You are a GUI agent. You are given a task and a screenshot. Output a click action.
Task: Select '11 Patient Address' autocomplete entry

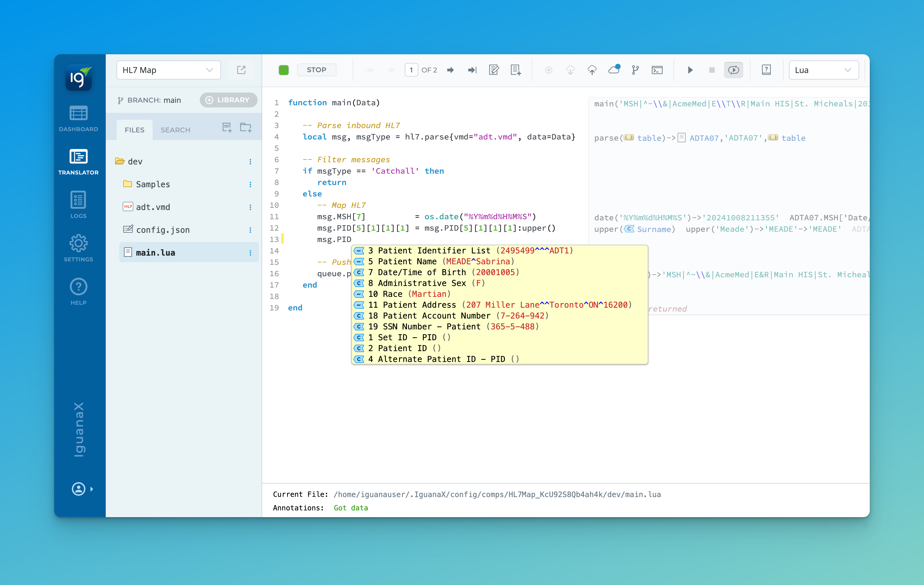pos(500,305)
